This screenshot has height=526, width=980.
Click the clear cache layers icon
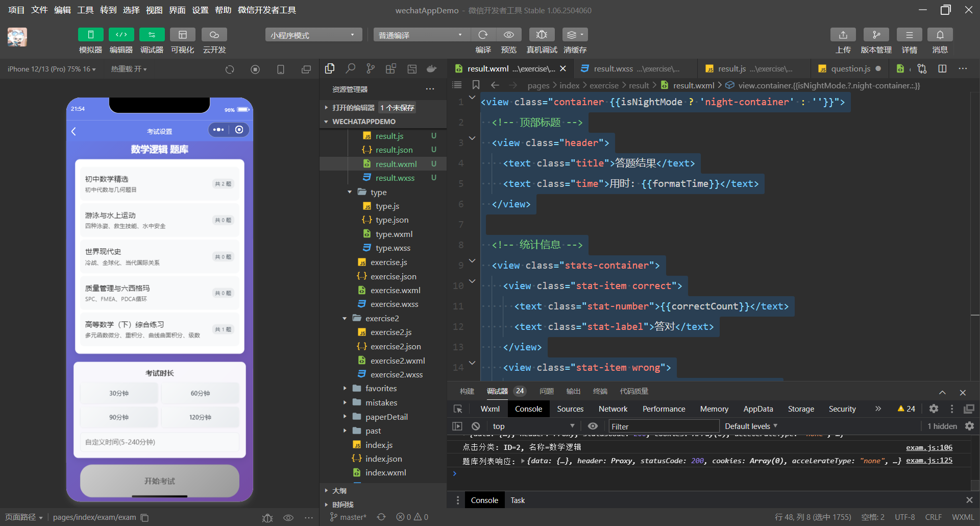[x=575, y=35]
